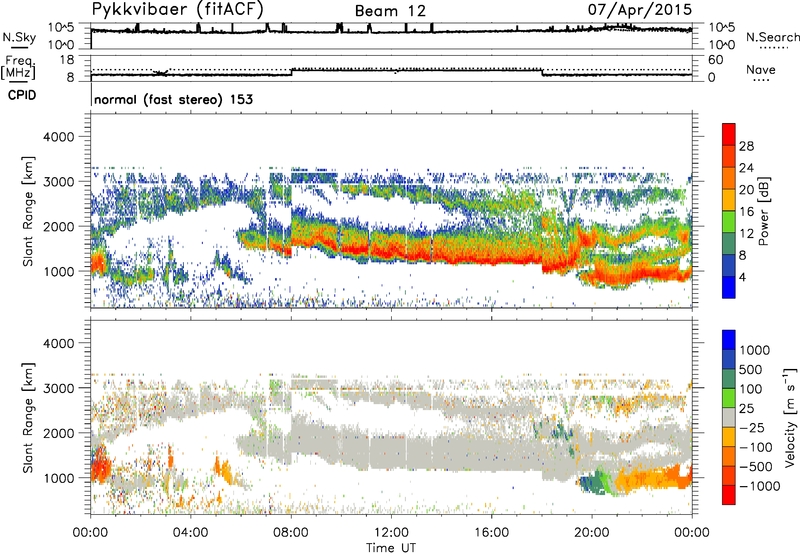Click the Freq. [MHz] axis label
Screen dimensions: 800x554
click(x=19, y=68)
